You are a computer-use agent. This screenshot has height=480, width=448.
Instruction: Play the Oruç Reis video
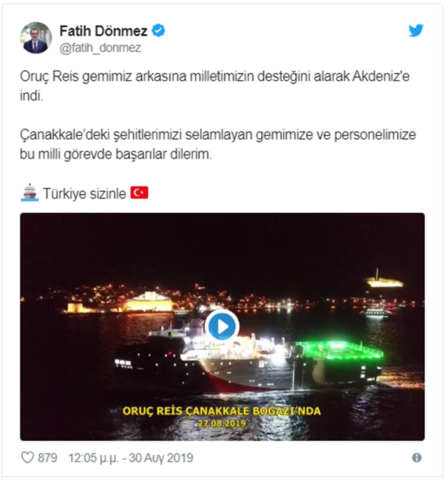point(222,327)
